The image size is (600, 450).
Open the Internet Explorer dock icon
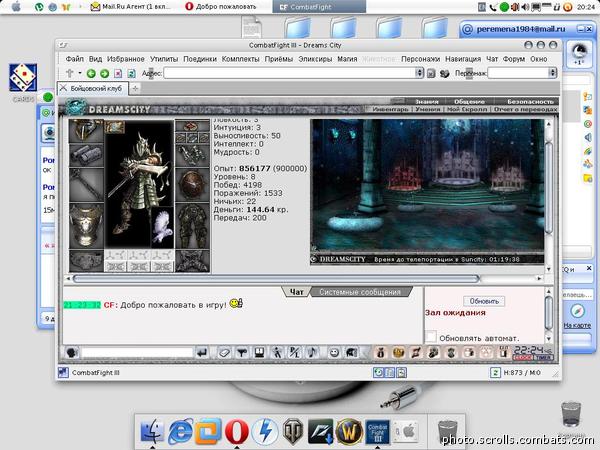(181, 432)
